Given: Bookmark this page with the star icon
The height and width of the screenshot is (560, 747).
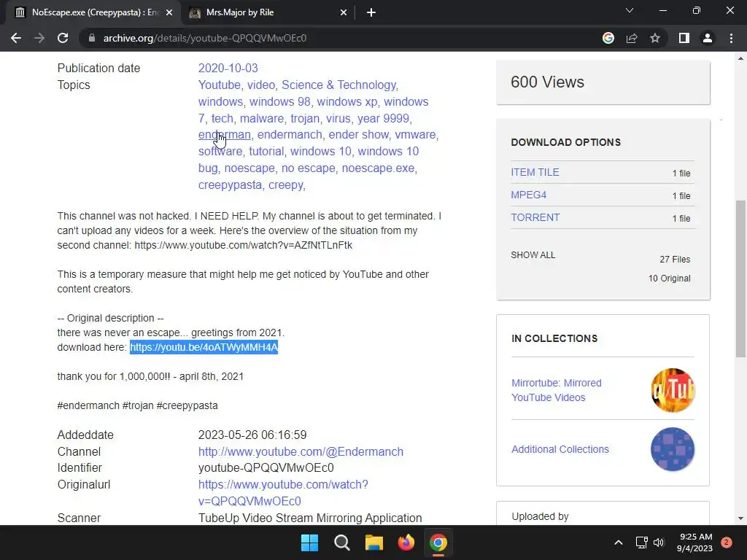Looking at the screenshot, I should tap(655, 38).
